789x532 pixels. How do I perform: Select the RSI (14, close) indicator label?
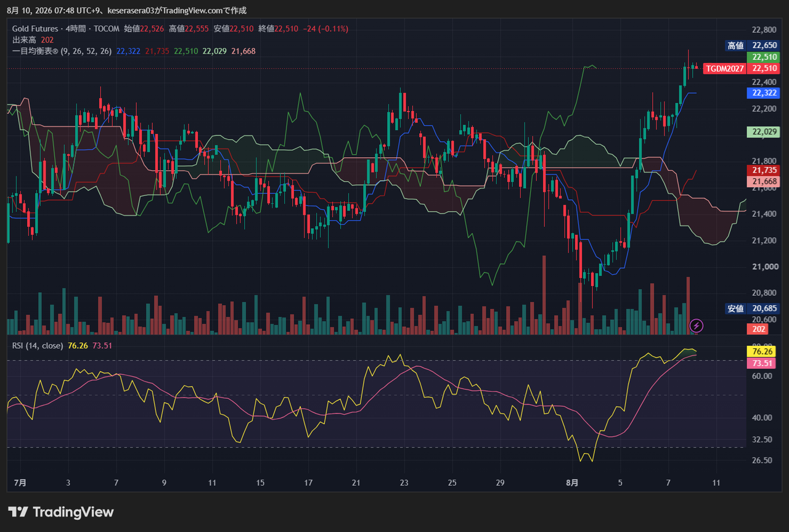click(x=38, y=345)
